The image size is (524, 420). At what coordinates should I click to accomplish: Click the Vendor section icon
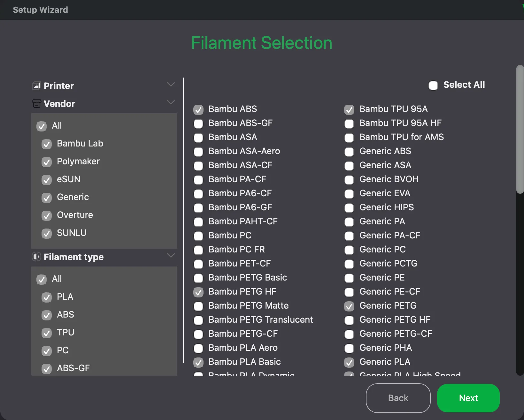[x=36, y=103]
